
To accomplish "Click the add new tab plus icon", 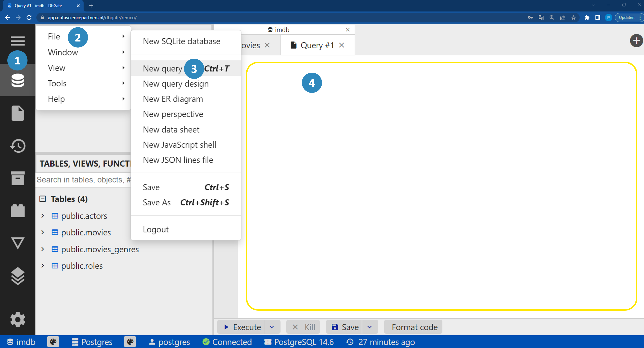I will [x=636, y=41].
